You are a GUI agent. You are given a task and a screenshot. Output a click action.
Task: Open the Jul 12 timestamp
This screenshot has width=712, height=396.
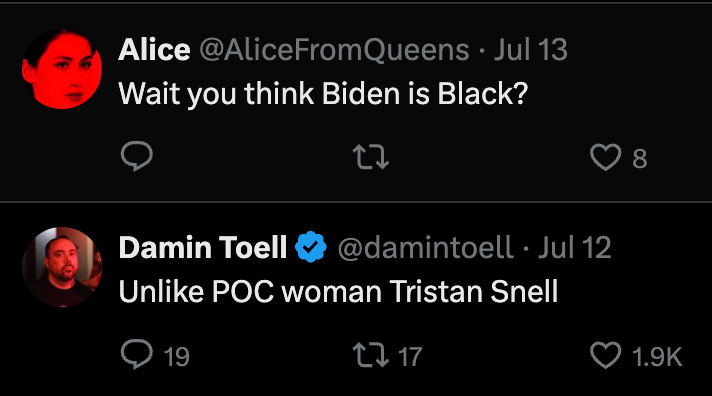[574, 247]
